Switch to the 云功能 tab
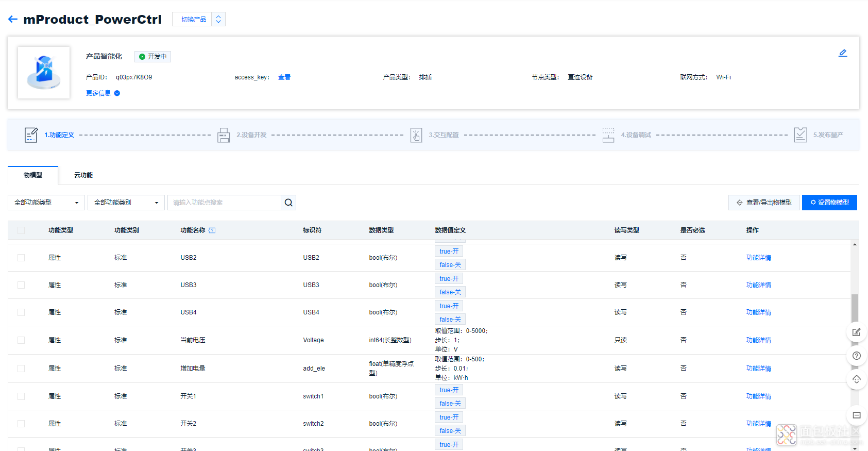The width and height of the screenshot is (868, 451). click(x=83, y=175)
